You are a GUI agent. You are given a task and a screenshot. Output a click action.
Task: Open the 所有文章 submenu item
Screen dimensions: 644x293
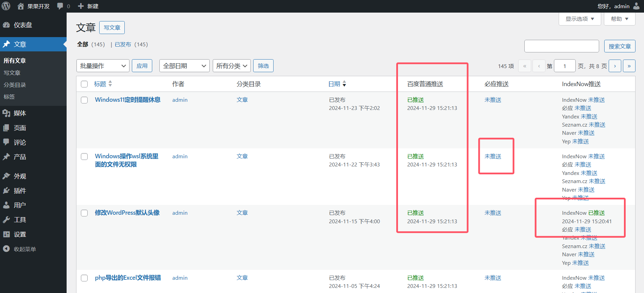[x=15, y=61]
